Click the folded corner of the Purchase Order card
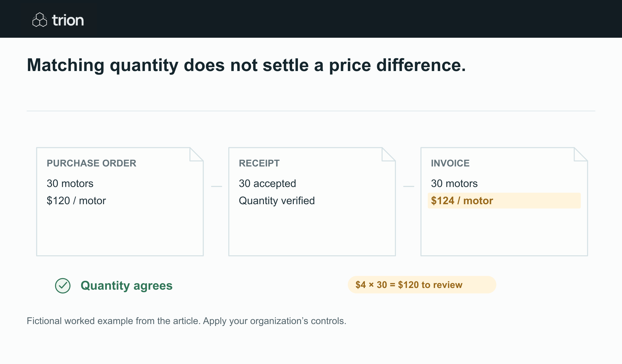Viewport: 622px width, 364px height. (196, 154)
